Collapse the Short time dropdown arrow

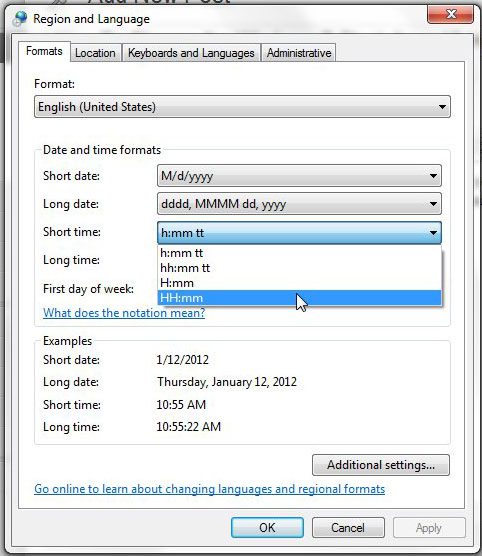(433, 233)
